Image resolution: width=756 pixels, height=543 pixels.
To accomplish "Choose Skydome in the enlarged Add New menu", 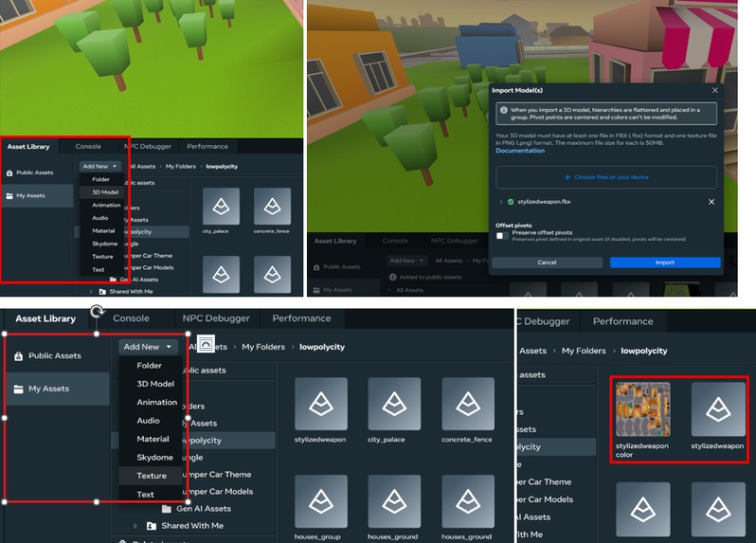I will click(154, 457).
